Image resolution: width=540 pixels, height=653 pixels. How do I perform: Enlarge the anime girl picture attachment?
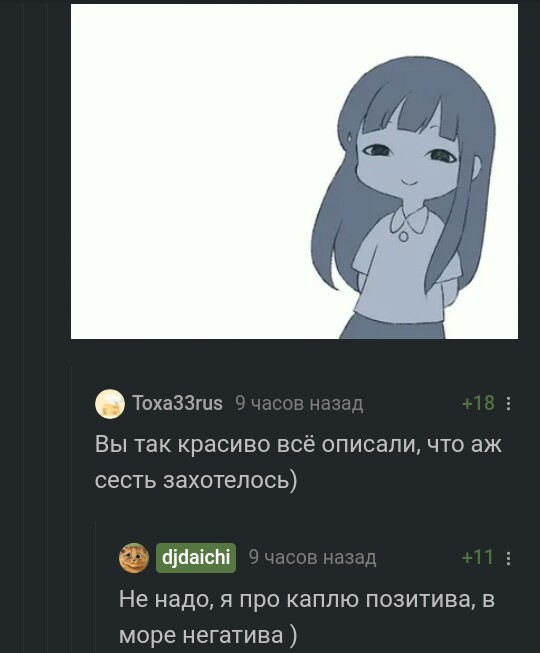[294, 171]
